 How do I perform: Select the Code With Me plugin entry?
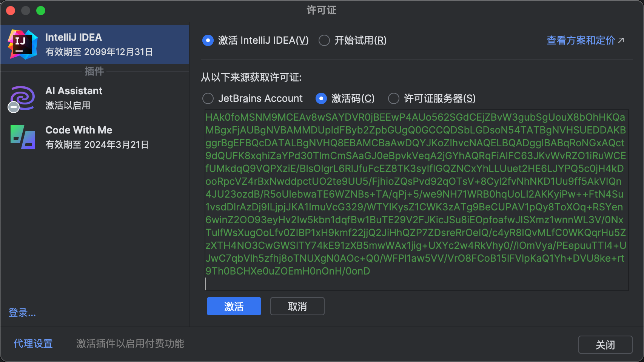[x=94, y=137]
